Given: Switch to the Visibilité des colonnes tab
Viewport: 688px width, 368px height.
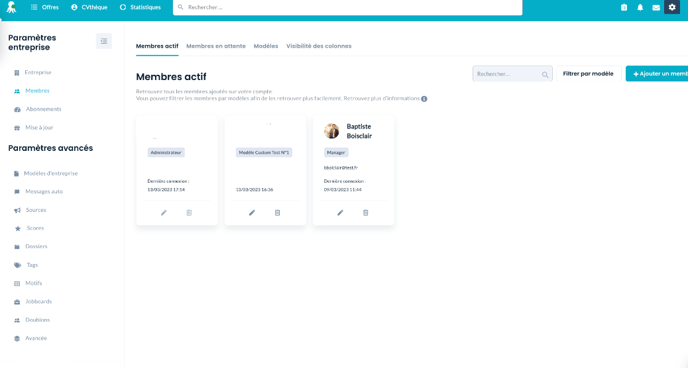Looking at the screenshot, I should tap(319, 46).
